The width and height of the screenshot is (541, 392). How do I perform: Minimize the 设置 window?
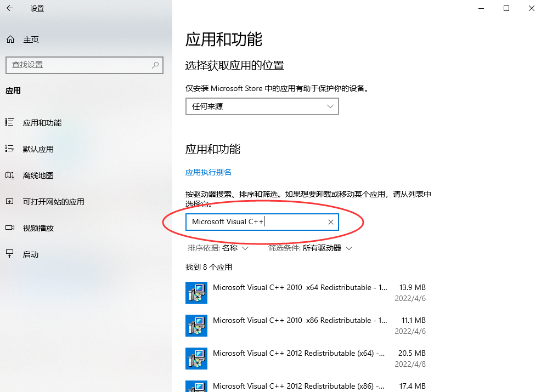click(x=481, y=8)
